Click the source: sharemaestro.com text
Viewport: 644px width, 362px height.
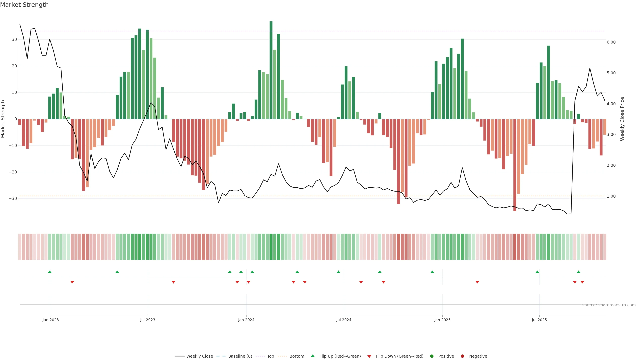click(609, 305)
